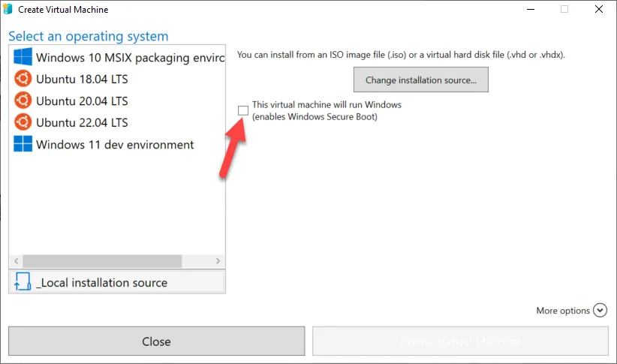Click the OS list scroll left arrow
Viewport: 617px width, 364px height.
[x=16, y=261]
